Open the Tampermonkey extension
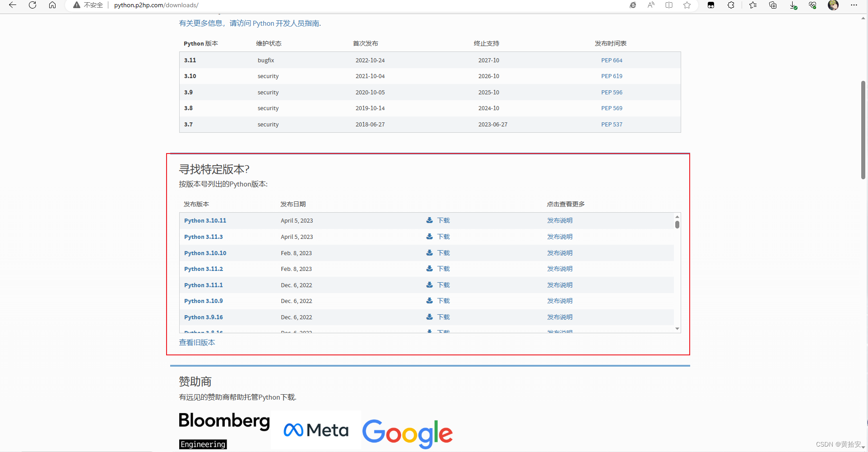Image resolution: width=868 pixels, height=452 pixels. [711, 5]
